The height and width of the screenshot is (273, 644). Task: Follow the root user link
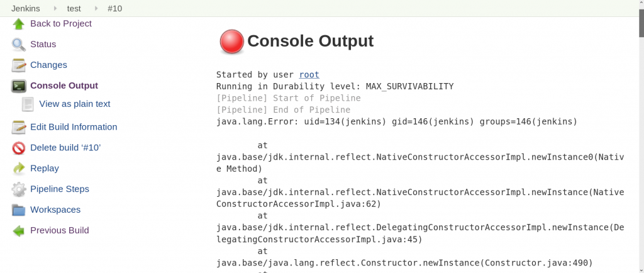(x=309, y=75)
